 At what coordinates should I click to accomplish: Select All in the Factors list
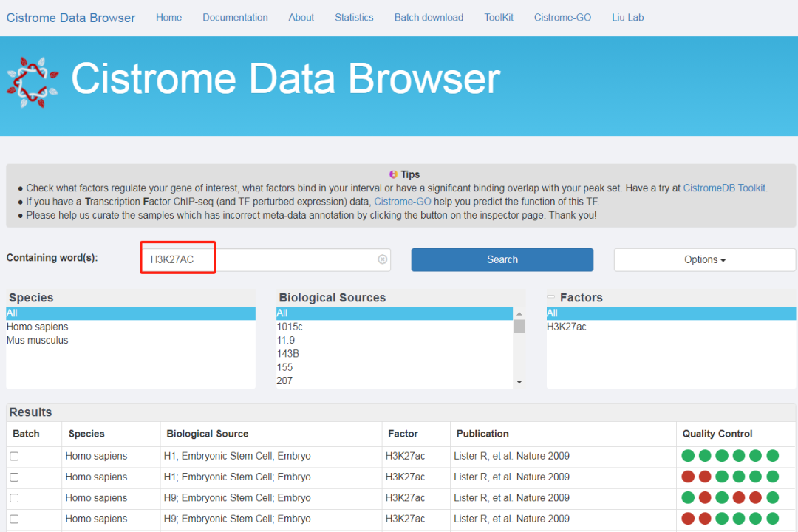coord(671,313)
